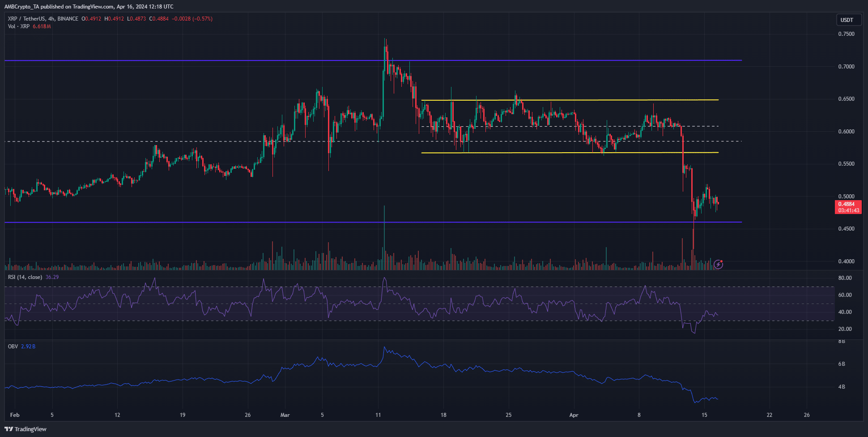The width and height of the screenshot is (868, 437).
Task: Click the XRP / TetherUS symbol title
Action: pyautogui.click(x=43, y=19)
